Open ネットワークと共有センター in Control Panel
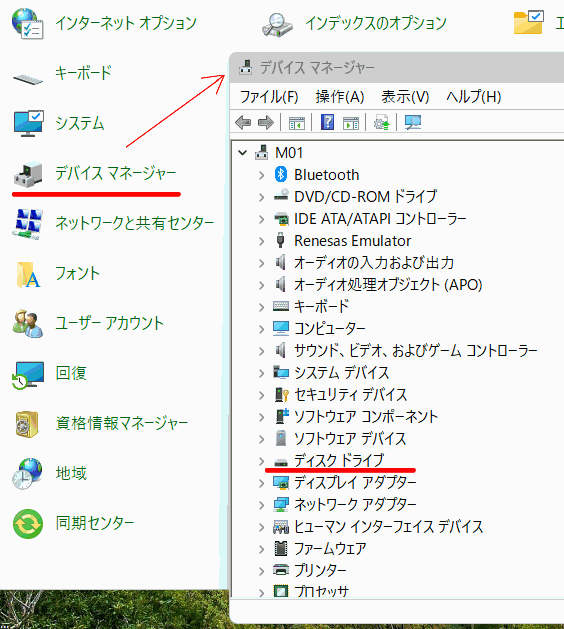Viewport: 564px width, 629px height. [134, 223]
